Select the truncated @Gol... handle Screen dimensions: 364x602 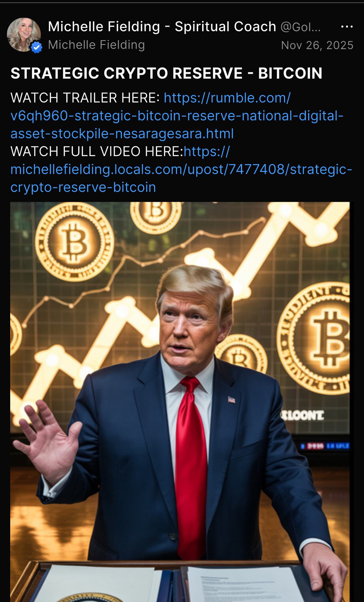tap(300, 27)
